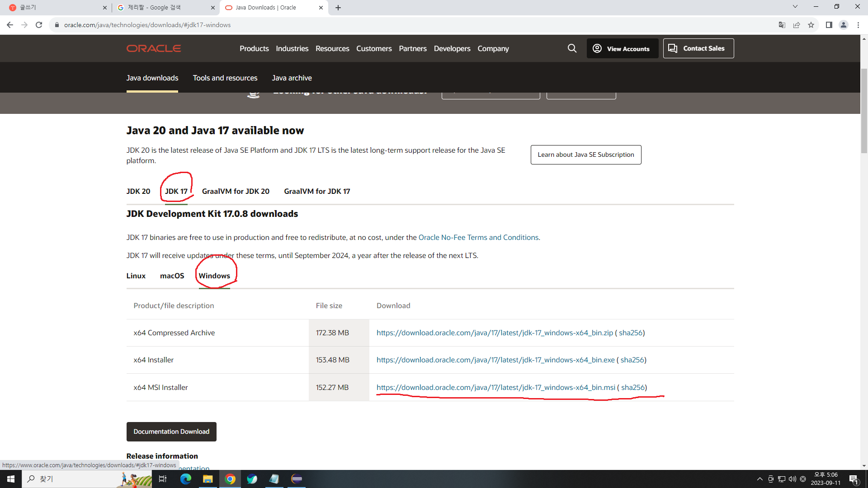Open the Products navigation menu

pos(254,48)
